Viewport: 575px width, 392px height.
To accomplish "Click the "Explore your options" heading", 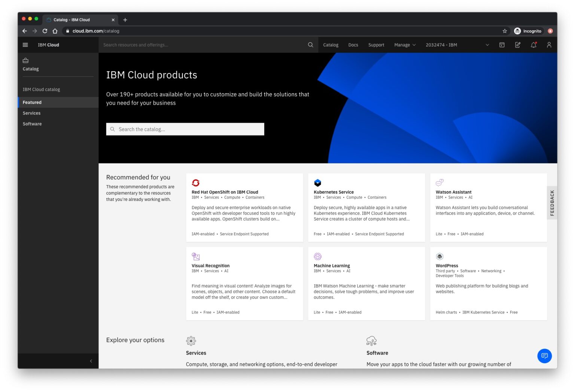I will (135, 340).
